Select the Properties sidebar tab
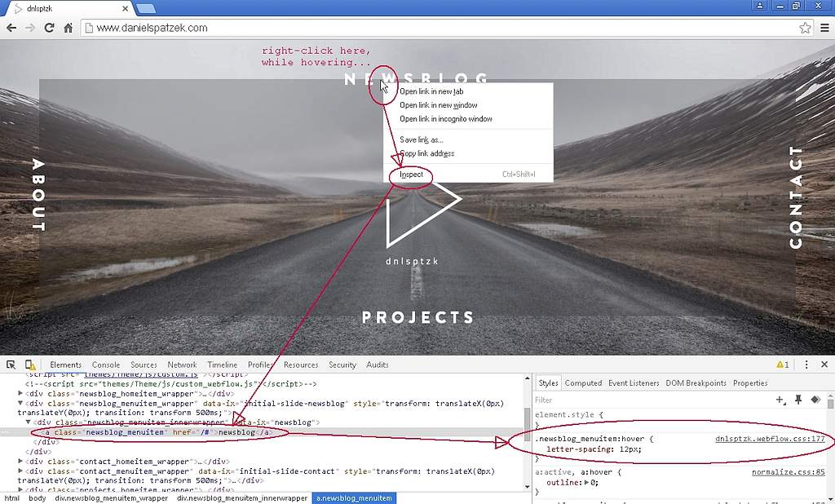Viewport: 835px width, 504px height. click(x=750, y=383)
